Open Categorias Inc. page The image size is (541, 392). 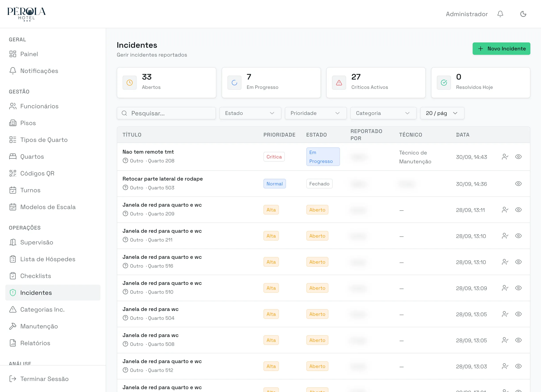[x=53, y=310]
